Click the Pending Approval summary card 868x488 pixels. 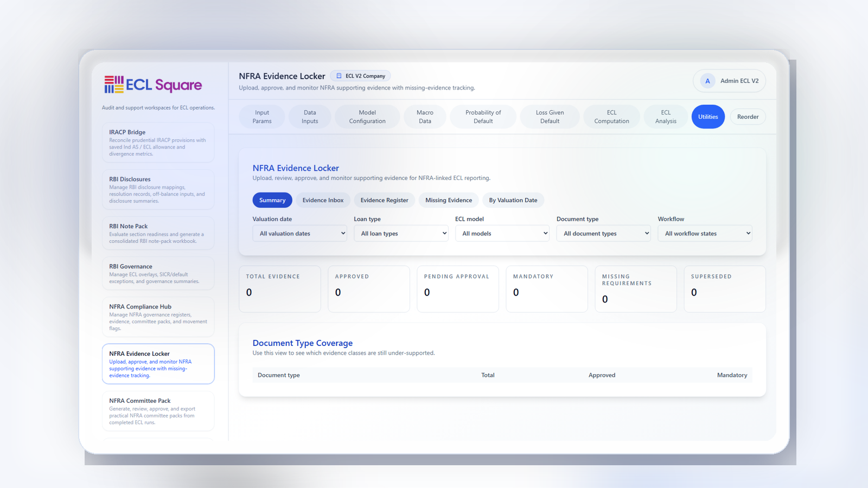pyautogui.click(x=457, y=288)
